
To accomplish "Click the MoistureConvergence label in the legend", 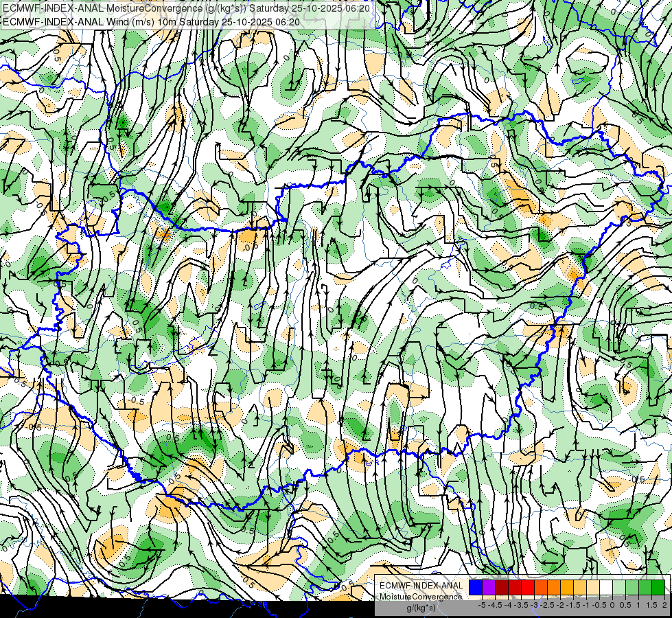I will point(421,597).
